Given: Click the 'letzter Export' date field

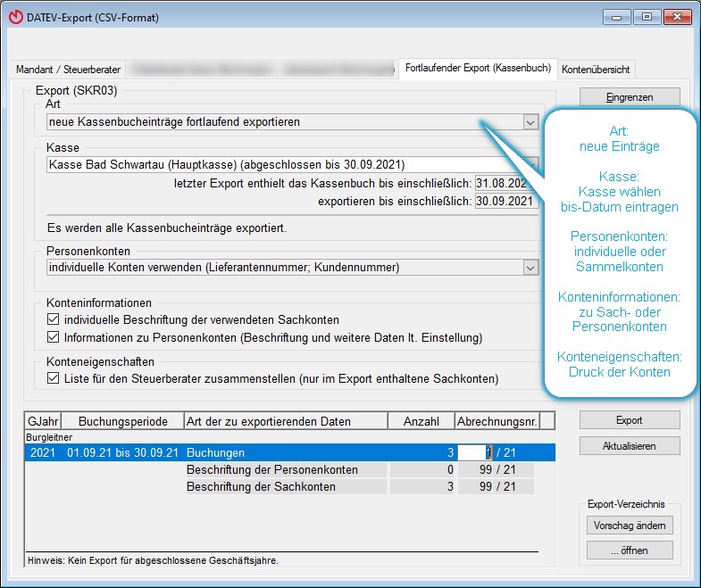Looking at the screenshot, I should (x=506, y=183).
